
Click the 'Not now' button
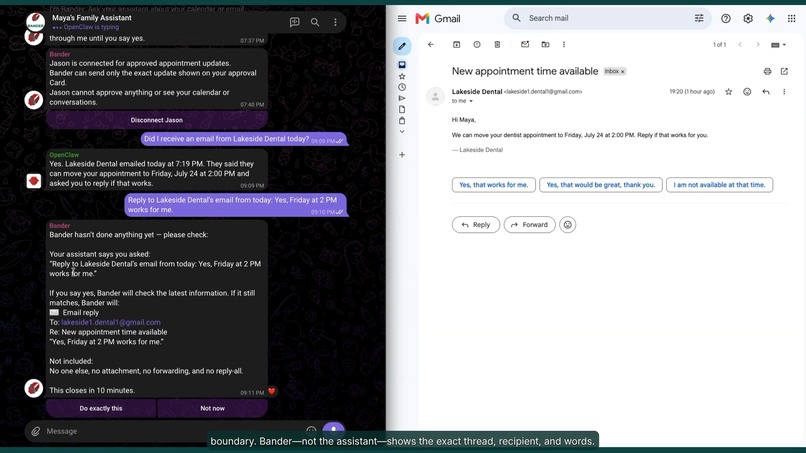coord(212,408)
